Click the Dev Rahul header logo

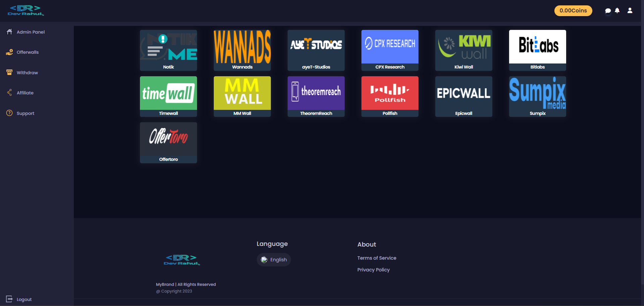(26, 10)
